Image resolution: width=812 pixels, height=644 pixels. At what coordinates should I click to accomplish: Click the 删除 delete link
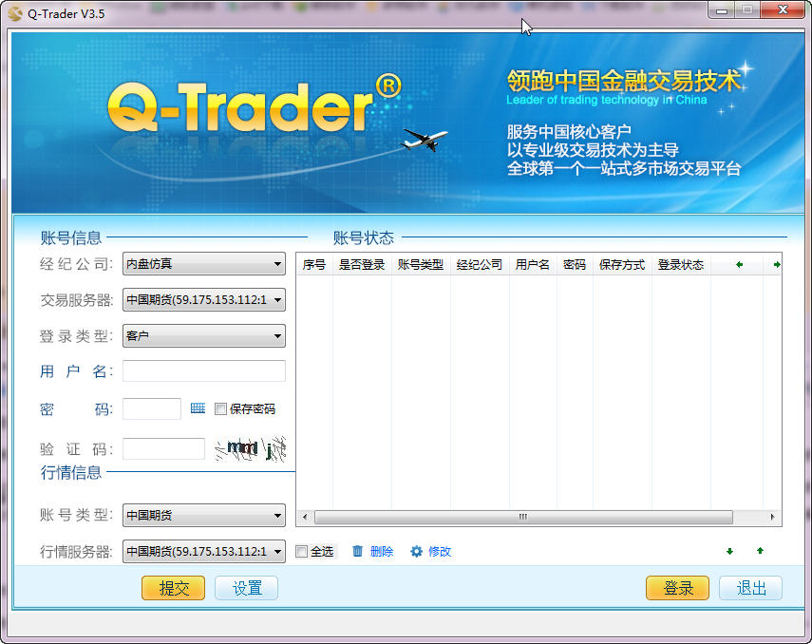(x=382, y=551)
